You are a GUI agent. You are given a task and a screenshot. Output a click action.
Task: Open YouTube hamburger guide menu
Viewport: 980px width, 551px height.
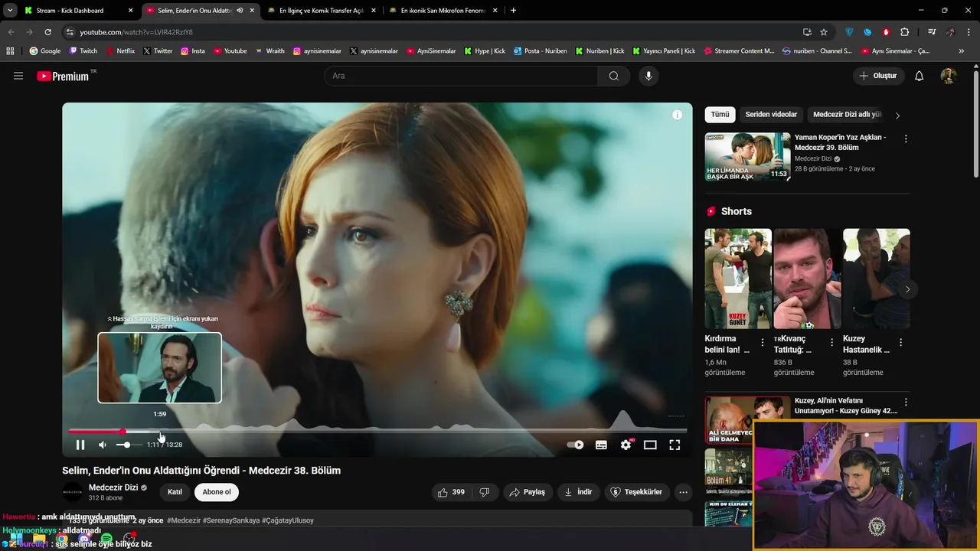[x=18, y=76]
